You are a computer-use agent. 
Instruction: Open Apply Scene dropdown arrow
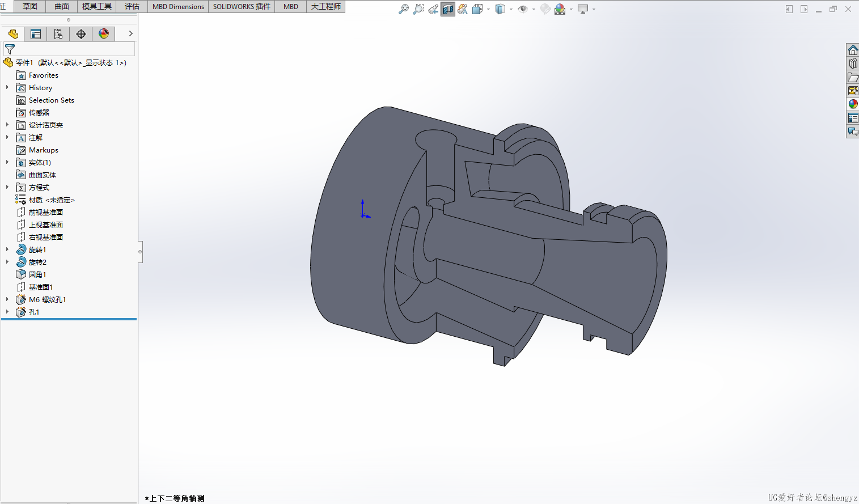click(x=571, y=9)
